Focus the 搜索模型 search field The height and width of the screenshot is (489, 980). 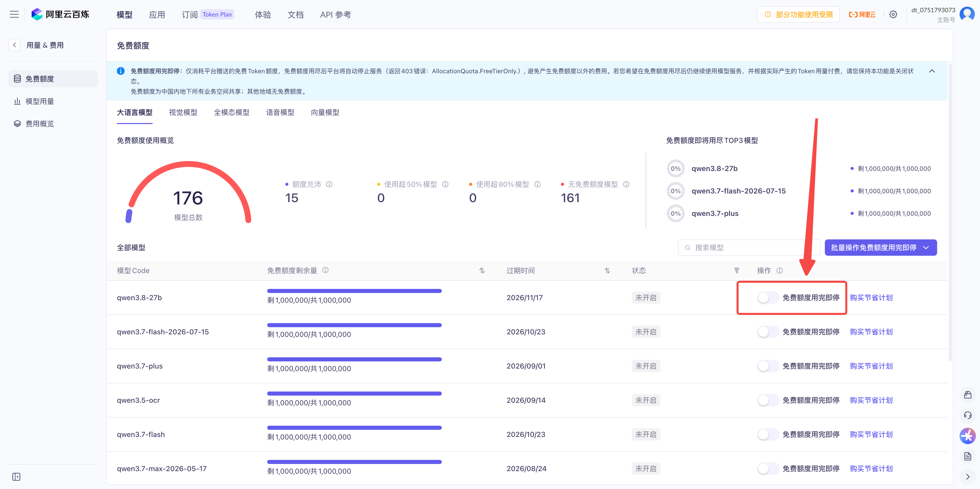point(749,248)
